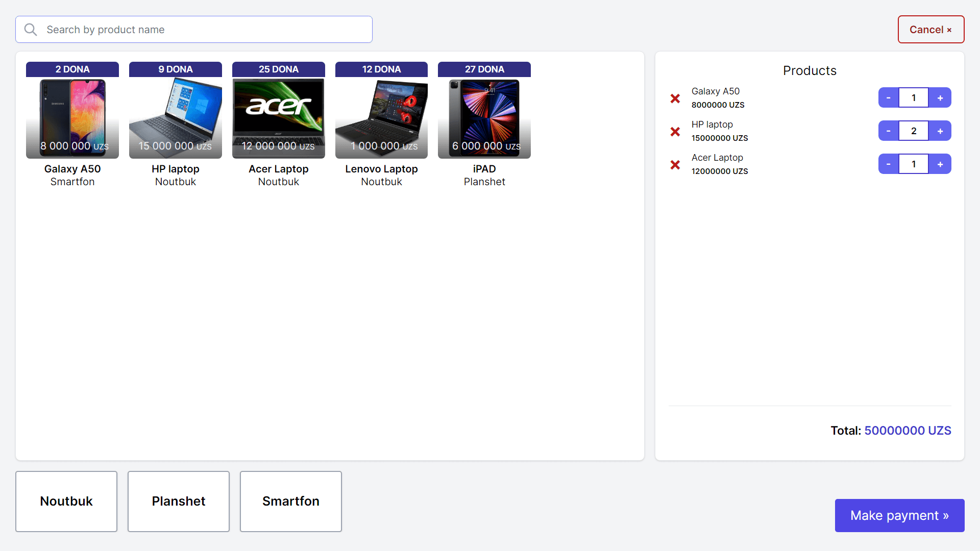980x551 pixels.
Task: Edit the HP laptop quantity field
Action: tap(914, 131)
